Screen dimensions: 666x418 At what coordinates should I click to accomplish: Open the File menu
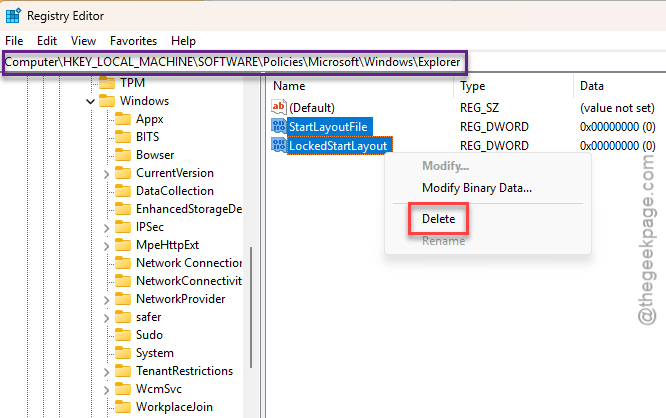coord(14,41)
